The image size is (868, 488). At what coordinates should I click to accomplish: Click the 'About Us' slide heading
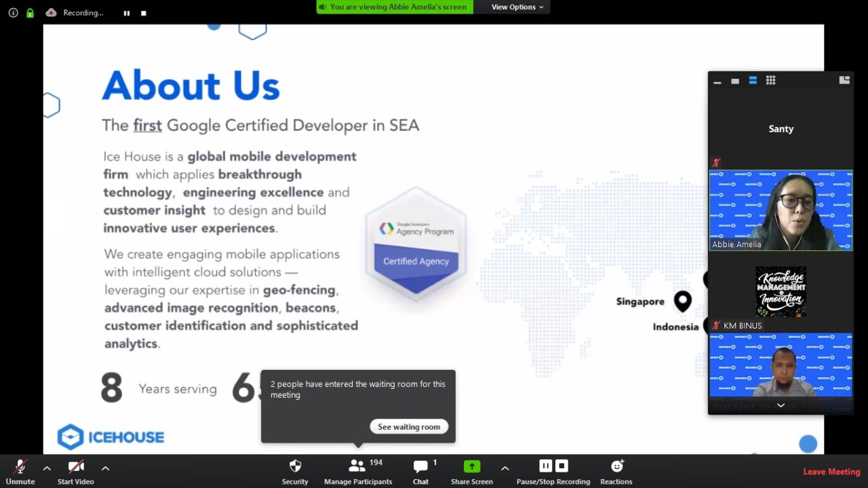191,85
